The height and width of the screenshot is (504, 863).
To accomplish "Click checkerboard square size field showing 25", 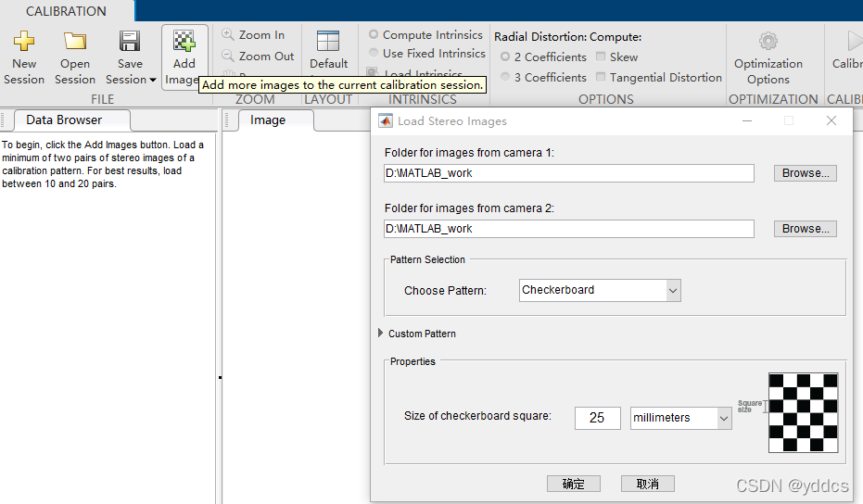I will 597,418.
